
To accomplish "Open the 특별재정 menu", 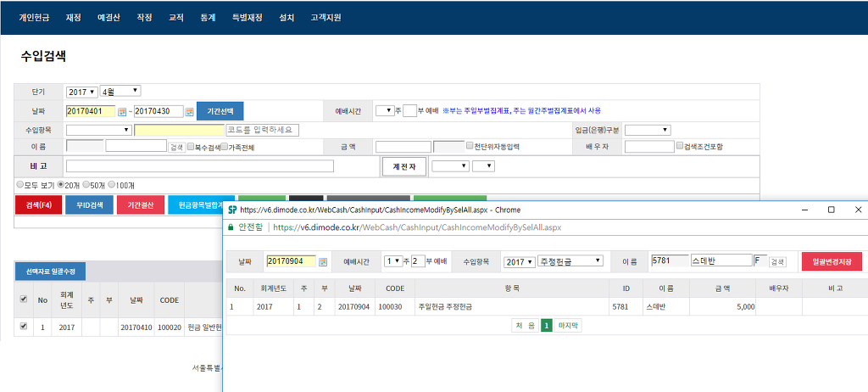I will pos(248,17).
